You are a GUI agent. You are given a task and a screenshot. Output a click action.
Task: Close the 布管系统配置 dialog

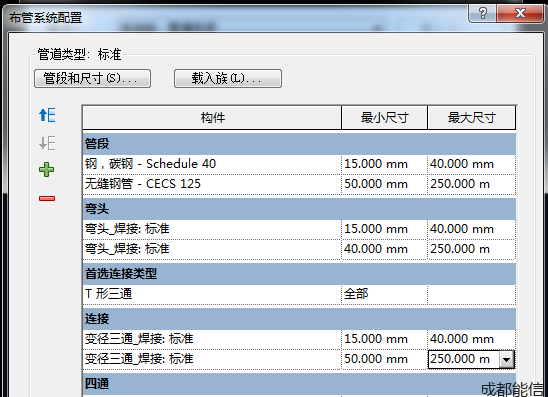(520, 14)
